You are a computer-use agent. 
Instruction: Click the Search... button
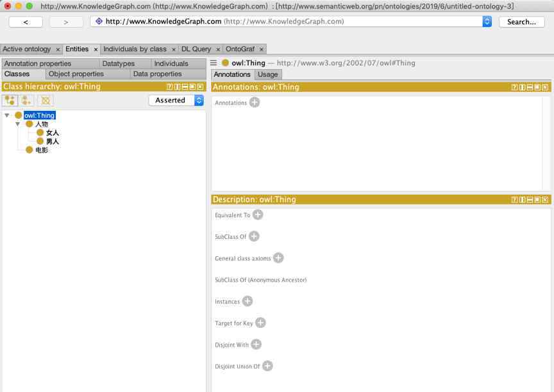pyautogui.click(x=521, y=22)
